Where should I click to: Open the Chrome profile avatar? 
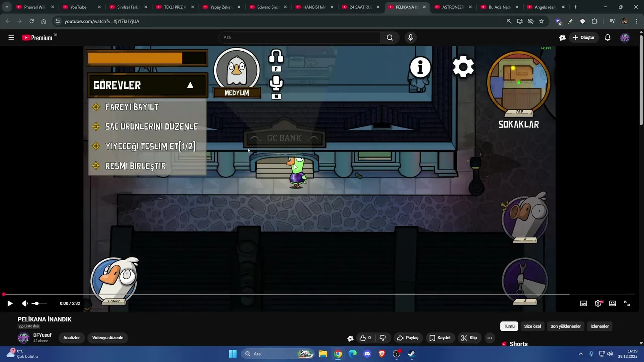[624, 21]
